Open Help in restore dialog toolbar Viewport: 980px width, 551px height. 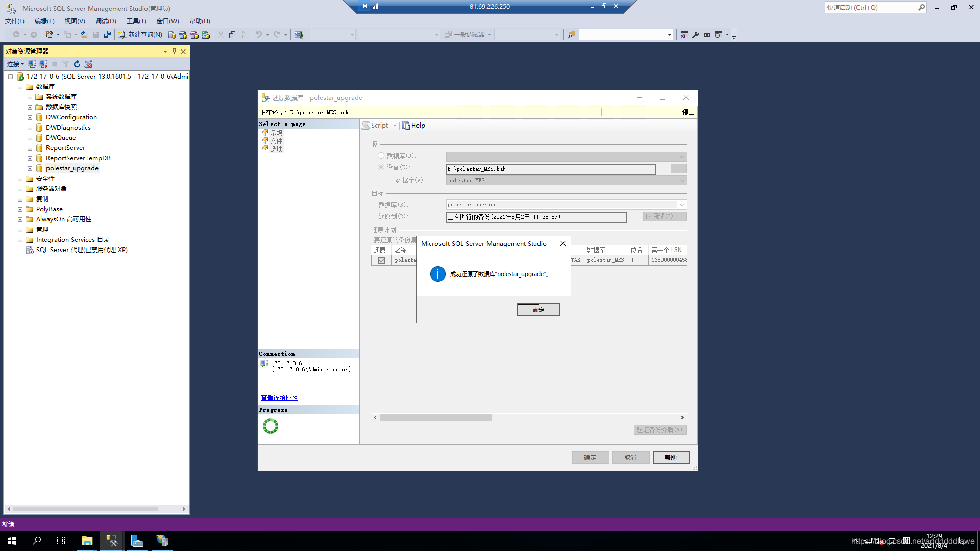413,126
